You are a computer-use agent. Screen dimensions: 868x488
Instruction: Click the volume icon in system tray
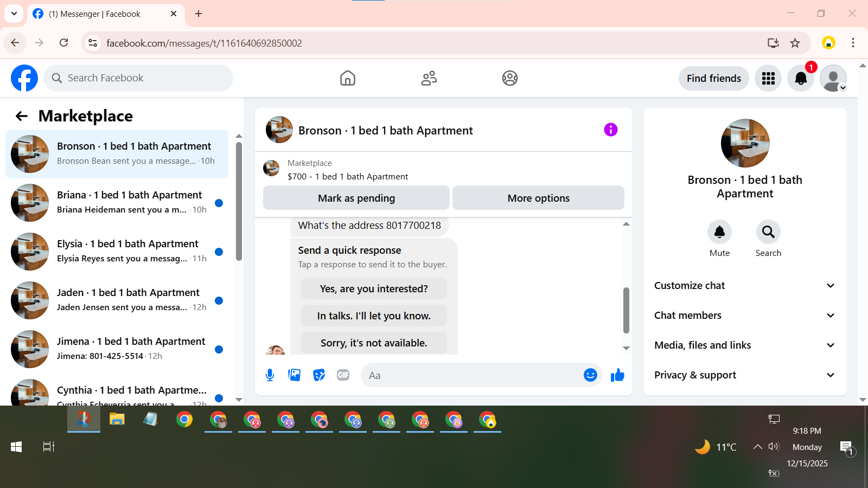click(x=774, y=447)
